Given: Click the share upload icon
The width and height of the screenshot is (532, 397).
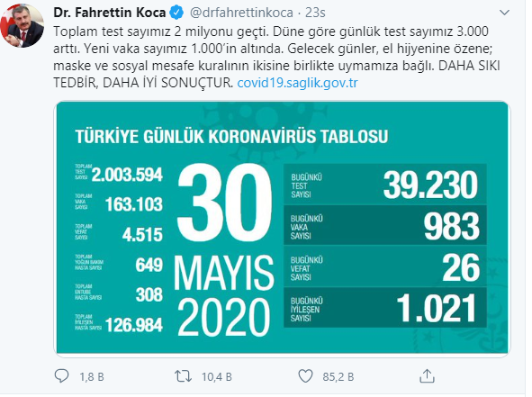Looking at the screenshot, I should pos(427,376).
